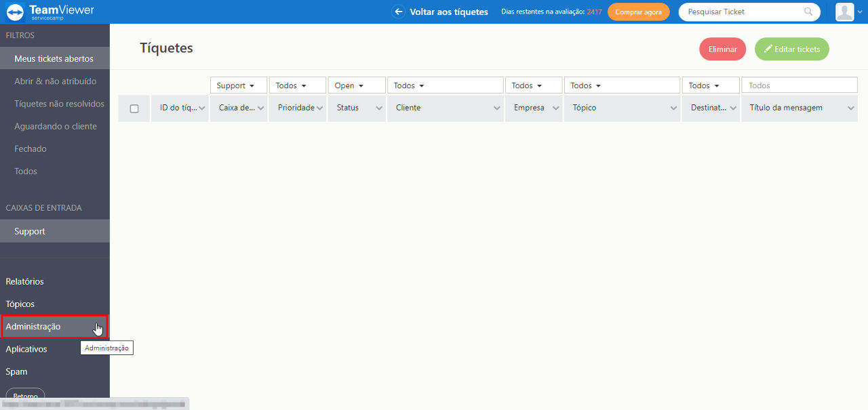868x410 pixels.
Task: Open the Support inbox filter dropdown
Action: (x=239, y=85)
